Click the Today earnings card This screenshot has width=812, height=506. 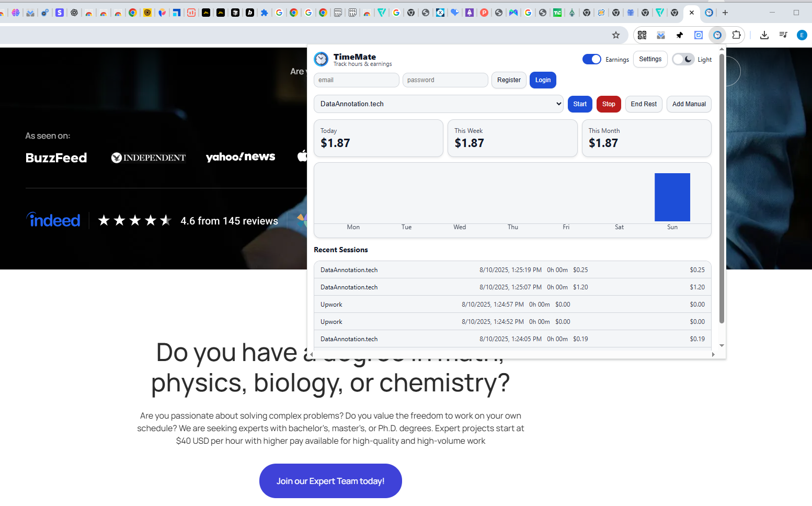379,138
